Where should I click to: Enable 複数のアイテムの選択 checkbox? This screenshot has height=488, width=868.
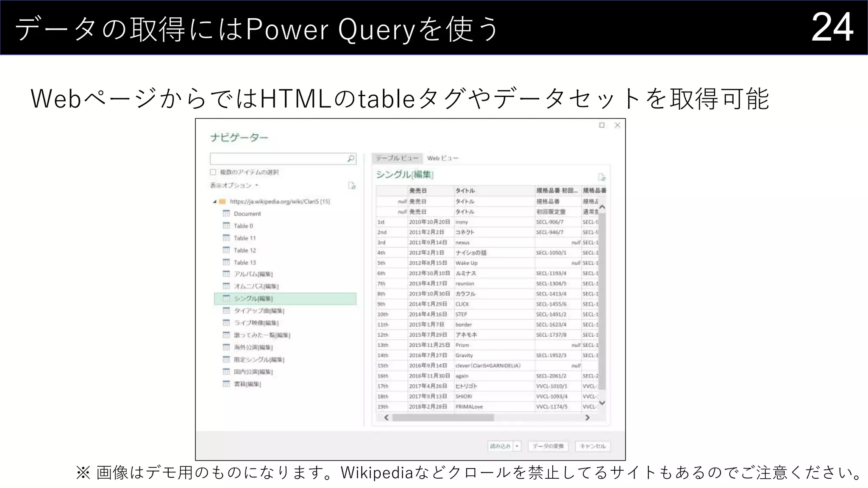click(x=213, y=172)
